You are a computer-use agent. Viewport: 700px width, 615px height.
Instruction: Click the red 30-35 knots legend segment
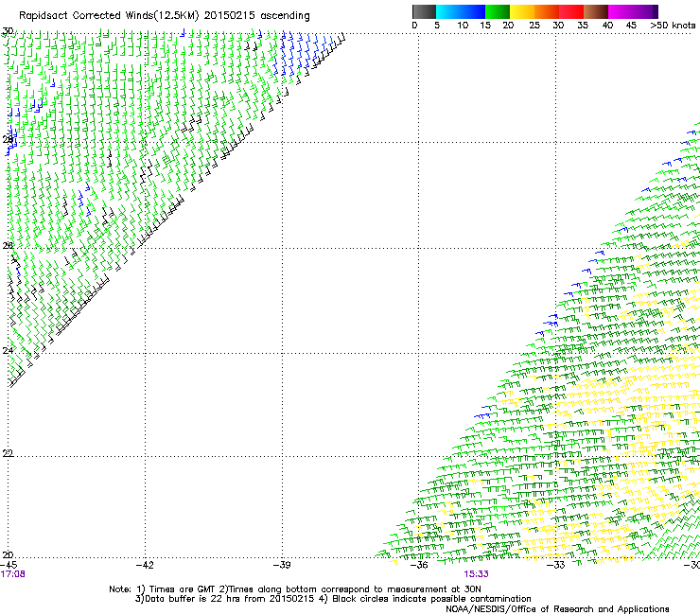(571, 11)
